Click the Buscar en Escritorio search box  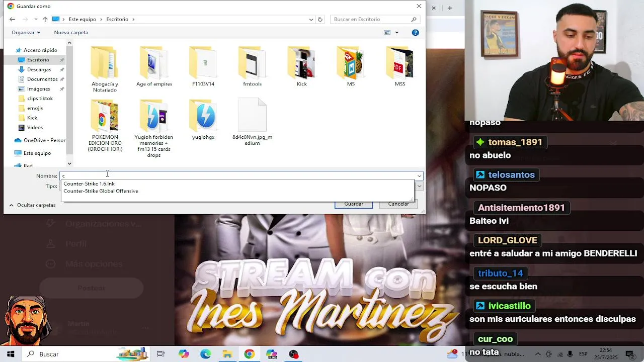point(375,19)
